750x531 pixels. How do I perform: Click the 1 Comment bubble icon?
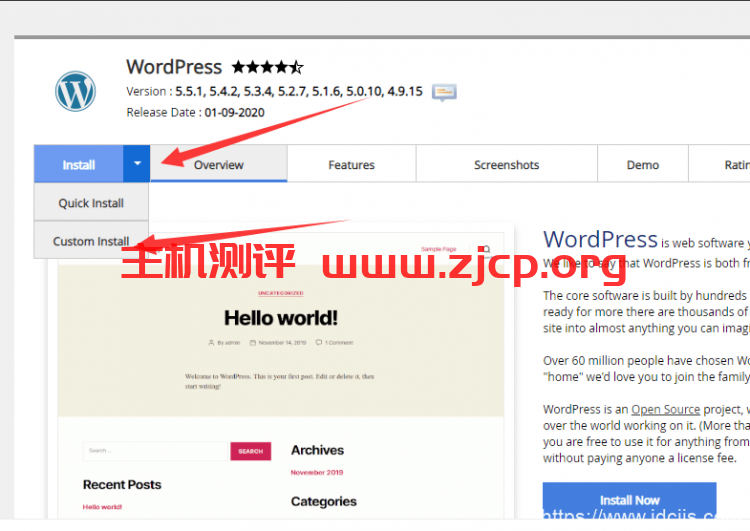(319, 343)
